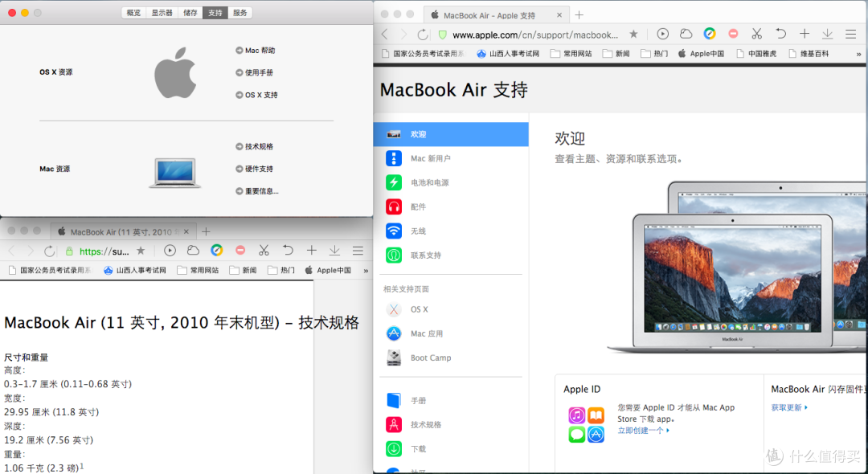Screen dimensions: 868x474
Task: Expand bookmarks overflow chevron in lower-left browser
Action: 366,271
